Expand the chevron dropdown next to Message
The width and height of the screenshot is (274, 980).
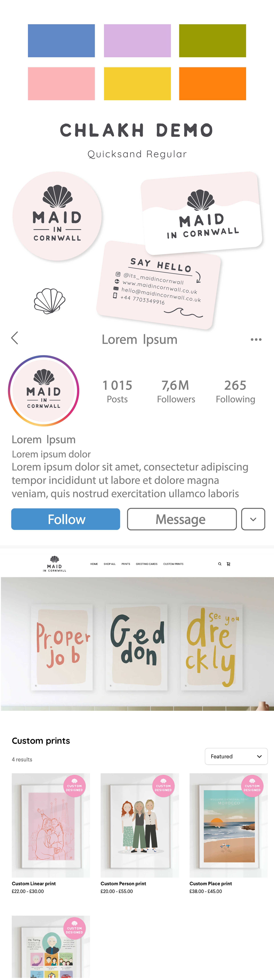tap(253, 519)
